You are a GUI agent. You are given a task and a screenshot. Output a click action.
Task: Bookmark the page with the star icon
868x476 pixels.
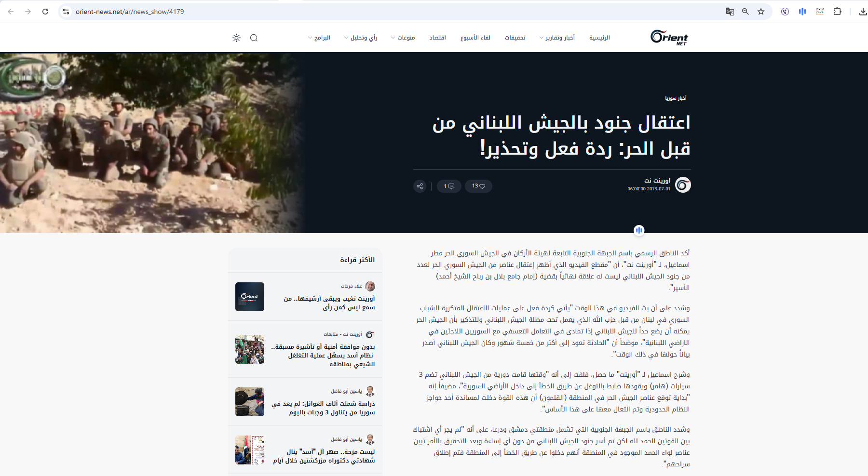pos(761,12)
